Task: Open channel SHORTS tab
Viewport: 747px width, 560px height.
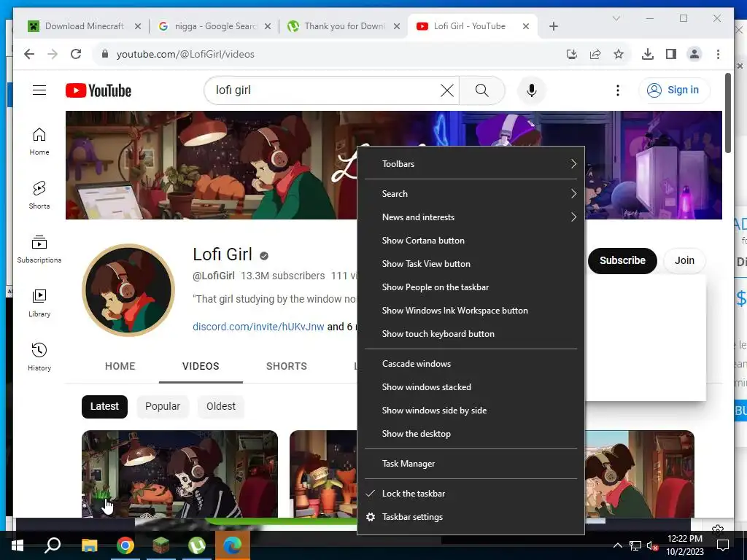Action: pyautogui.click(x=286, y=366)
